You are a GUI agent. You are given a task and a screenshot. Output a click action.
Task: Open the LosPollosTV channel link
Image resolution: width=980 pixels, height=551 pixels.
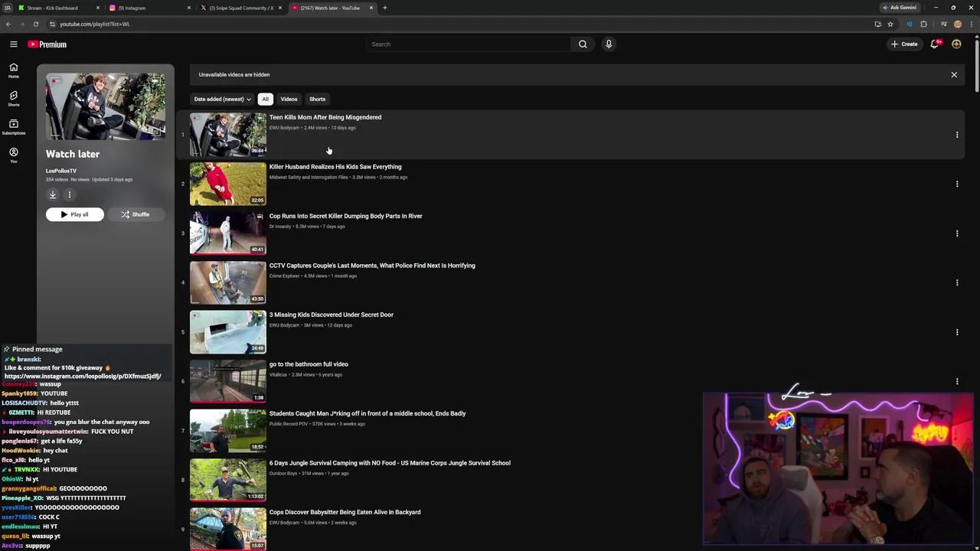[61, 171]
